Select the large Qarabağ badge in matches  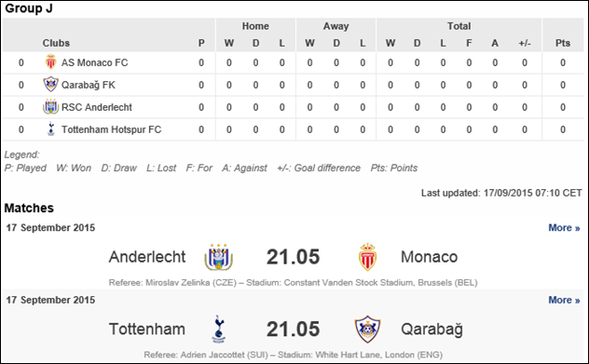pos(367,330)
